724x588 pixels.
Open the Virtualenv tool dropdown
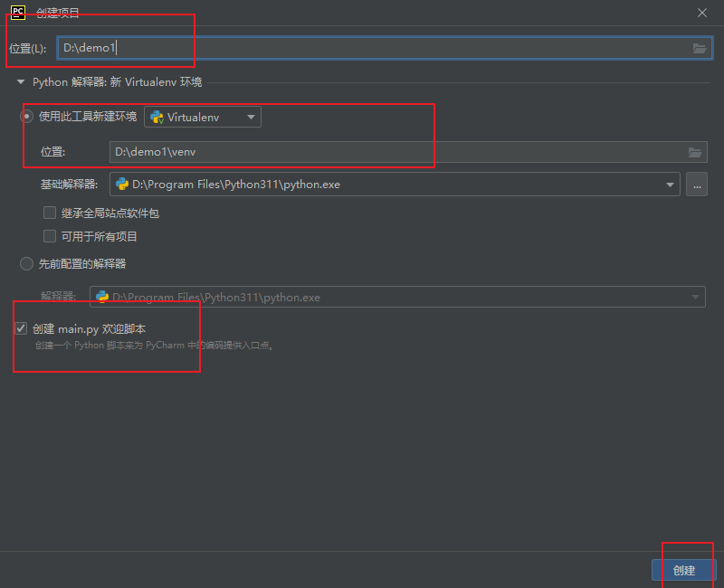pyautogui.click(x=203, y=117)
